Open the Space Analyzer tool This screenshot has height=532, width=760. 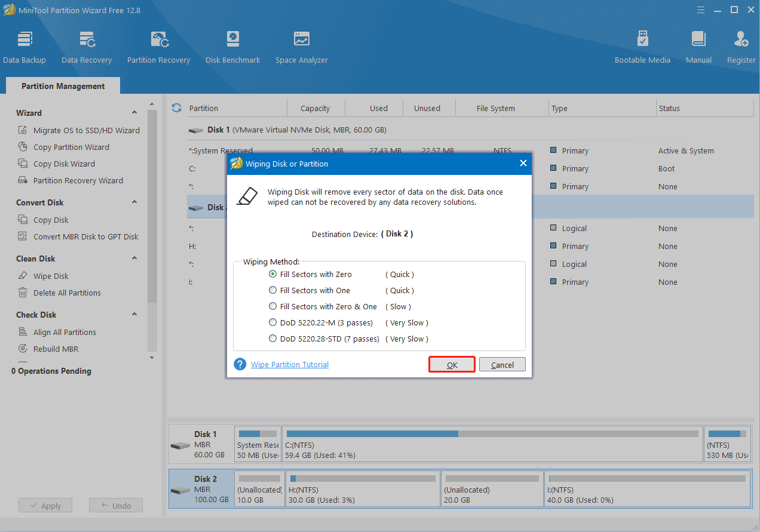302,48
